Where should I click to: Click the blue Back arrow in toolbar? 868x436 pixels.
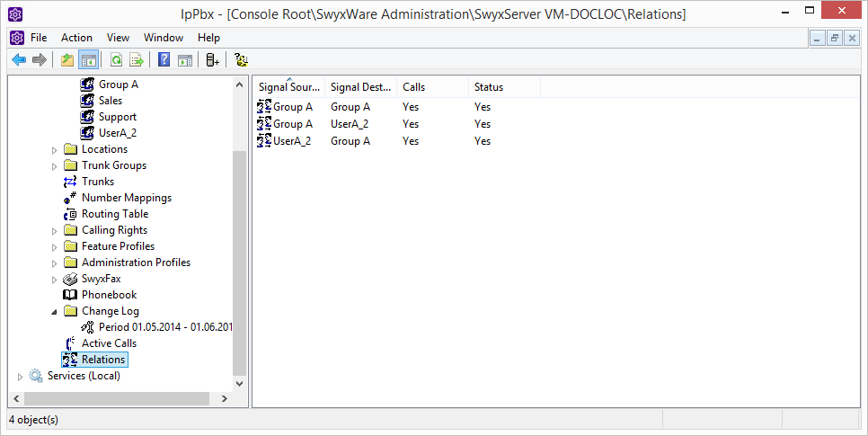pyautogui.click(x=18, y=60)
